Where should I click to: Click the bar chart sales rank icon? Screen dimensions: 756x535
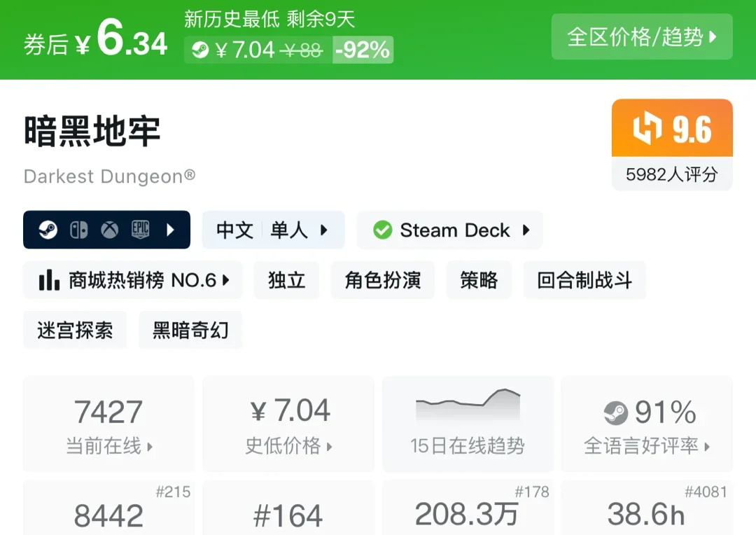49,280
